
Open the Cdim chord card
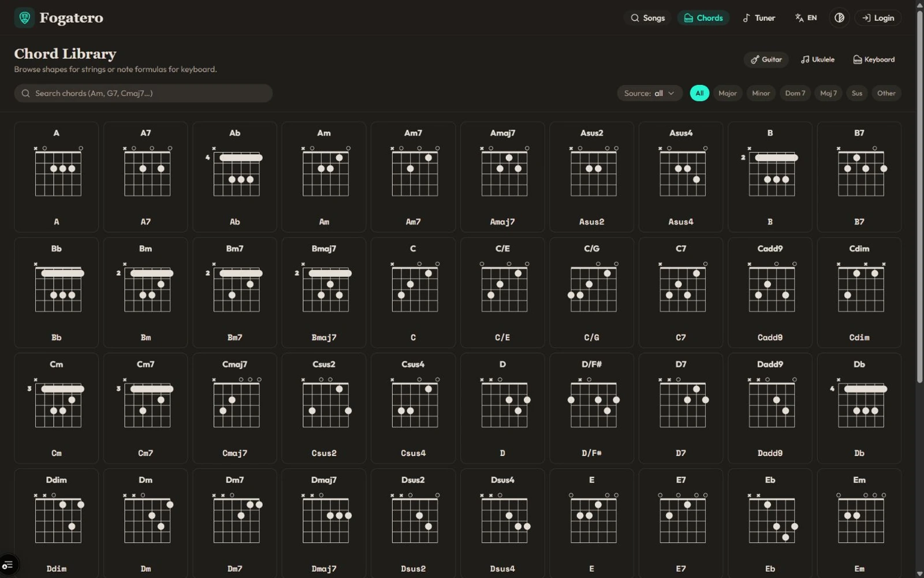[859, 292]
